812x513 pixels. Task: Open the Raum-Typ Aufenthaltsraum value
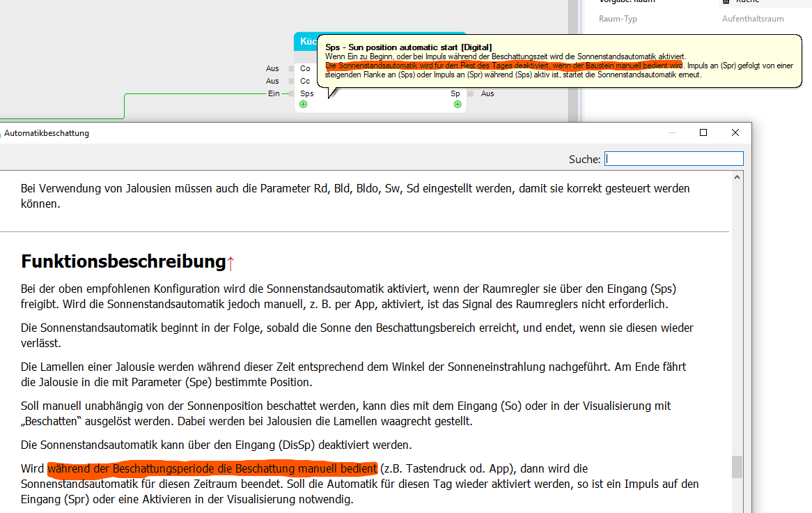(x=752, y=19)
